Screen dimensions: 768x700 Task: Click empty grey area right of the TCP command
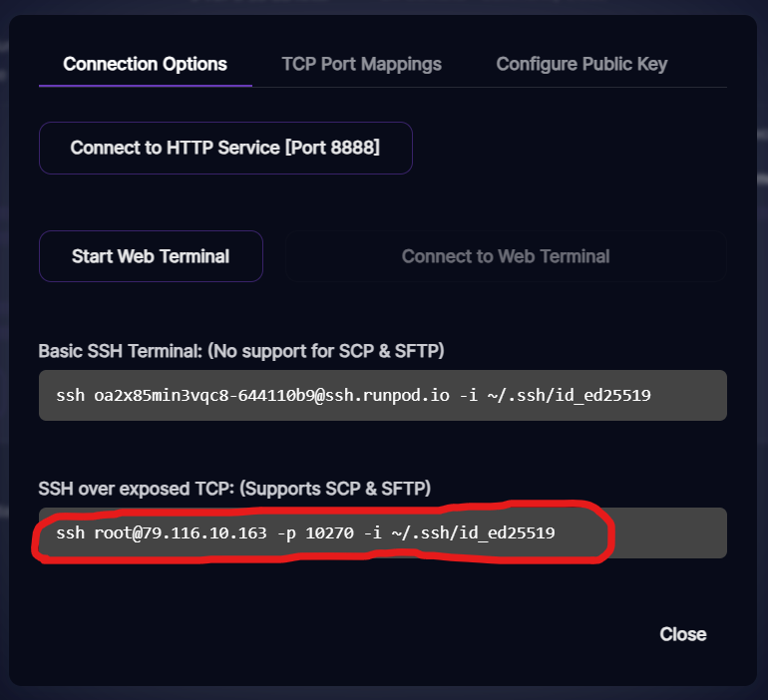tap(668, 532)
